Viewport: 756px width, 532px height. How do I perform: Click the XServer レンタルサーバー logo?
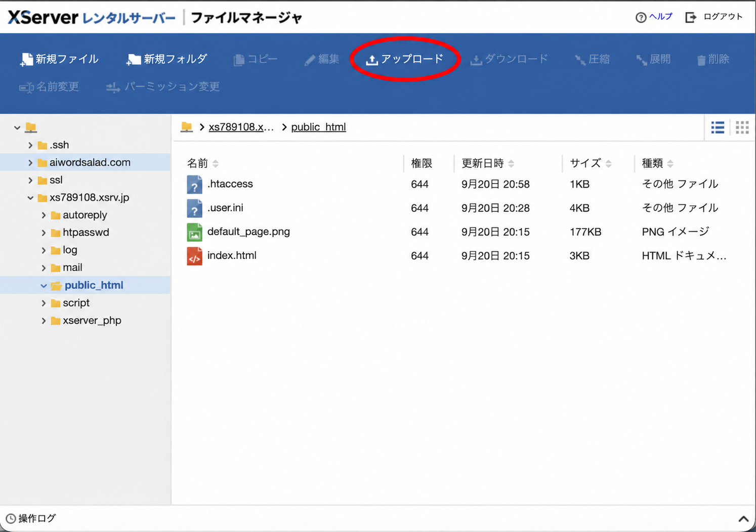[x=92, y=18]
